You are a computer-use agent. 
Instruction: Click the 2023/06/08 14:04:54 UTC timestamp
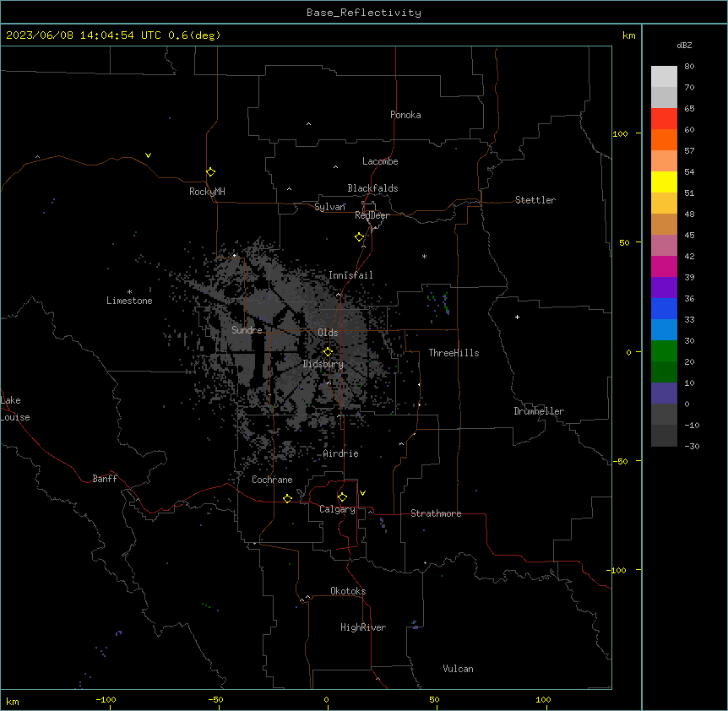click(x=84, y=35)
